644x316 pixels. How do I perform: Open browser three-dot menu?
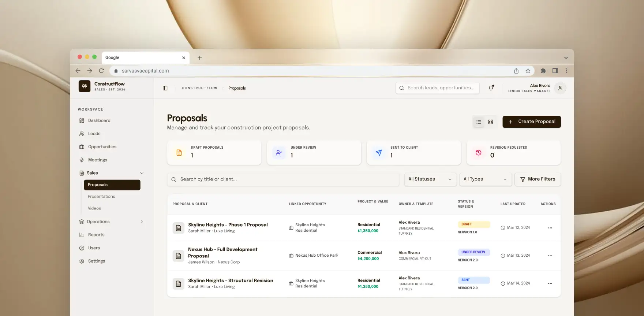(566, 71)
